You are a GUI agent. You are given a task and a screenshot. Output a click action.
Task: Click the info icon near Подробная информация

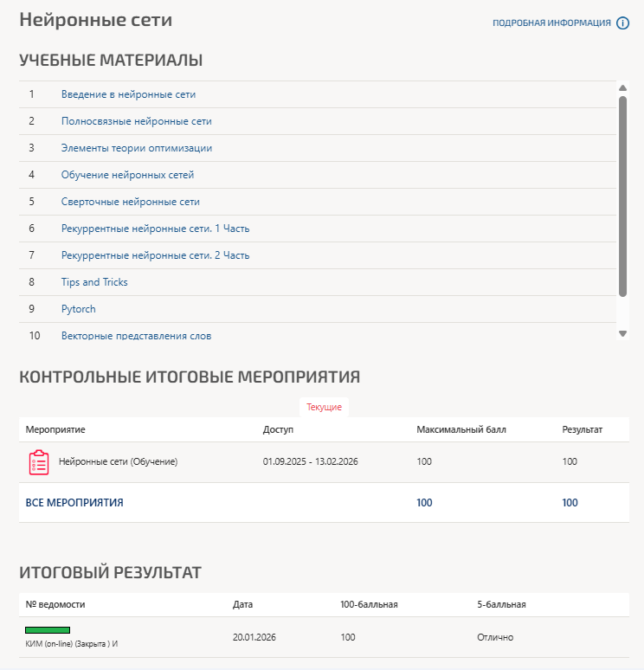pos(622,23)
